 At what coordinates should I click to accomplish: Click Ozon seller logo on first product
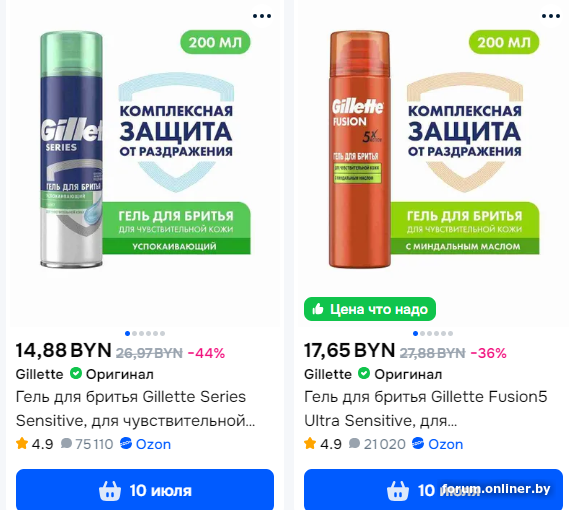coord(126,443)
